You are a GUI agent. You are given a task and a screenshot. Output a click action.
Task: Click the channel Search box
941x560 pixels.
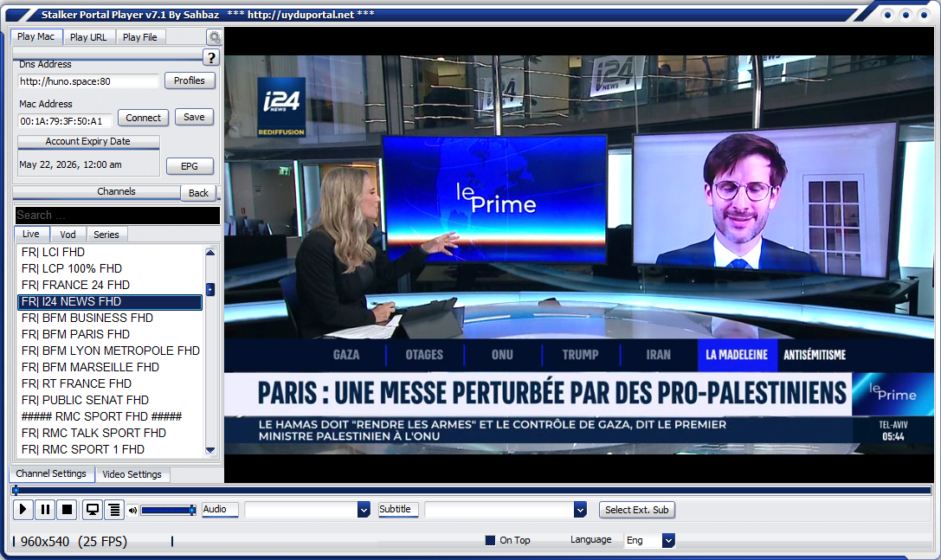click(117, 215)
